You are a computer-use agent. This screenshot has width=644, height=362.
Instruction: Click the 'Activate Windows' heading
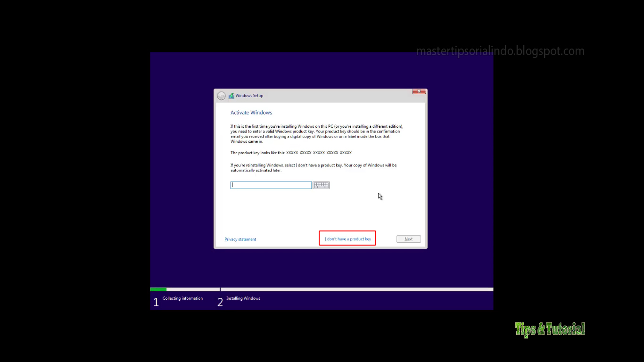point(251,112)
